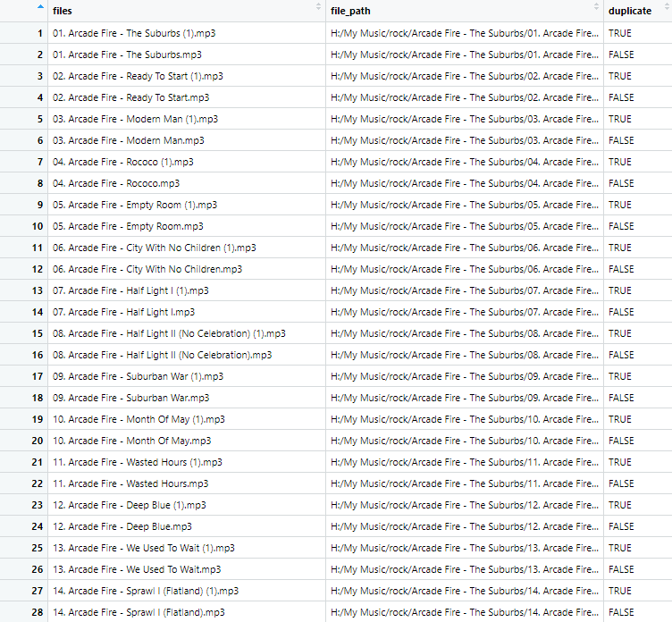Click the FALSE duplicate value in row 2
Viewport: 672px width, 622px height.
click(x=621, y=55)
